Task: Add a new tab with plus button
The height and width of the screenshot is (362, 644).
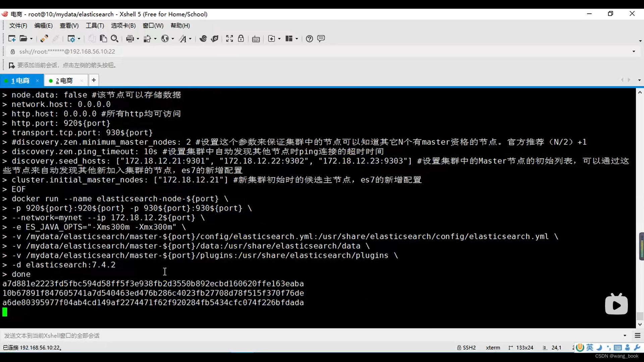Action: 94,80
